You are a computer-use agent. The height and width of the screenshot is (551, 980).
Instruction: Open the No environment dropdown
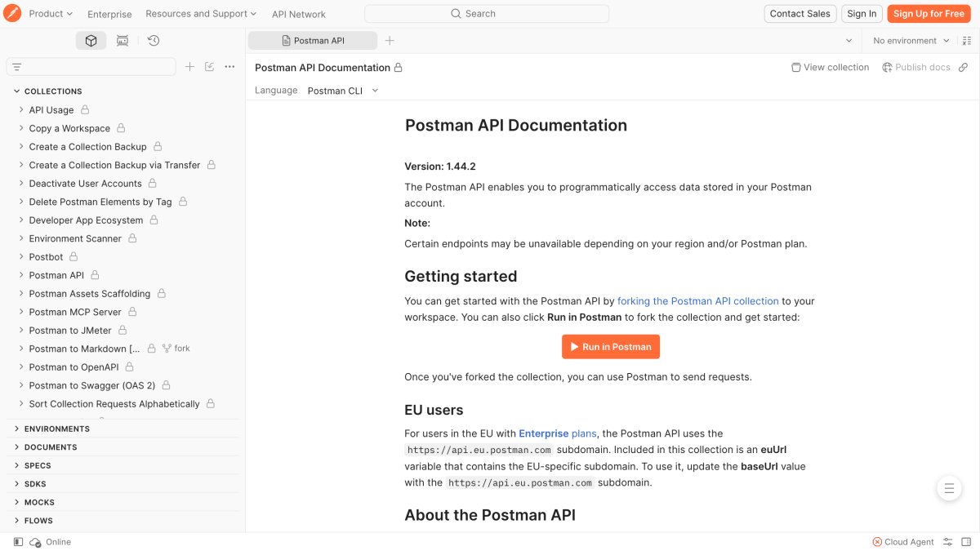(x=911, y=41)
